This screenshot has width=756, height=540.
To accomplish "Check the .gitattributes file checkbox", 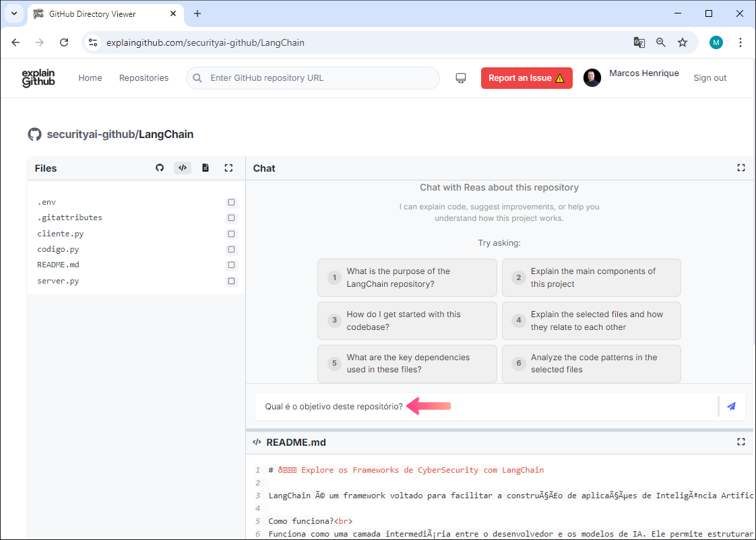I will (x=231, y=217).
